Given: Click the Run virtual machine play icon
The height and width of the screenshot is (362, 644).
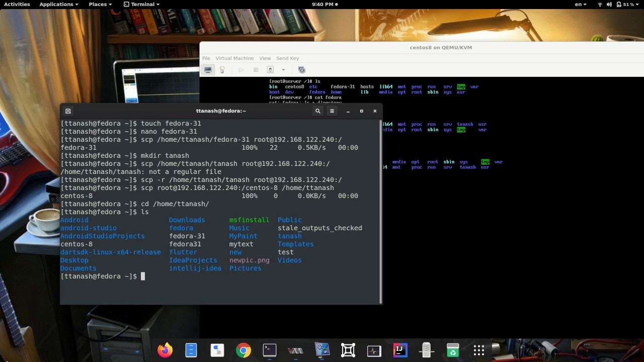Looking at the screenshot, I should [x=241, y=70].
